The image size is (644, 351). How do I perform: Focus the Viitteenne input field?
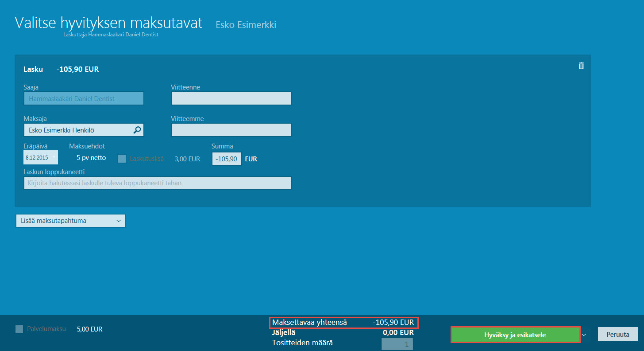(x=231, y=98)
